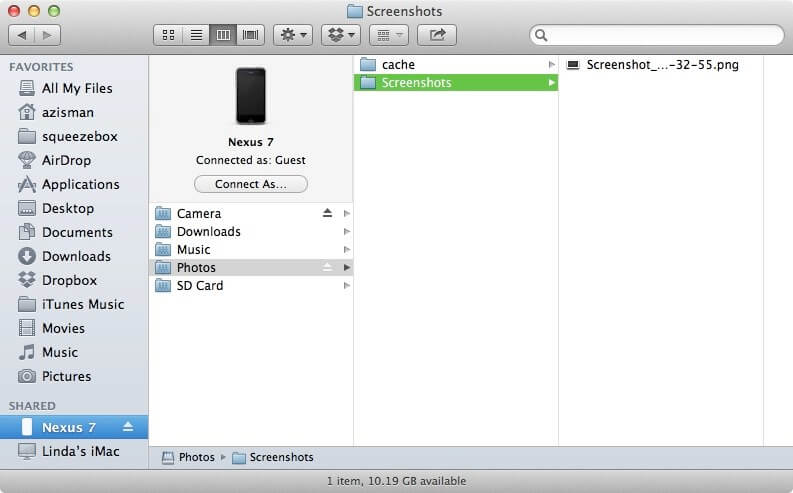
Task: Open sidebar Music favorite
Action: point(74,352)
